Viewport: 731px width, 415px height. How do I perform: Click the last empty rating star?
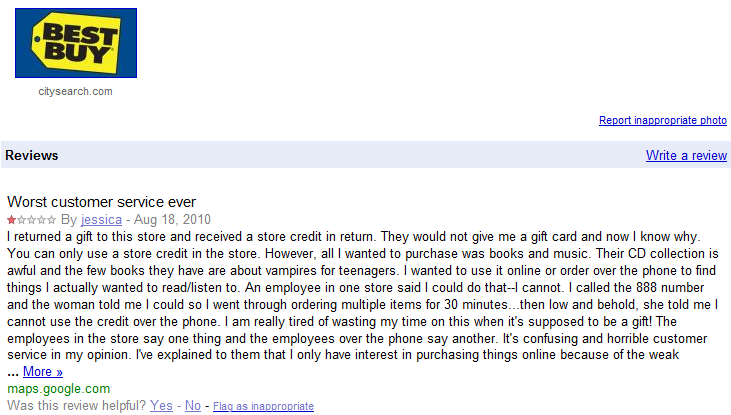(52, 219)
